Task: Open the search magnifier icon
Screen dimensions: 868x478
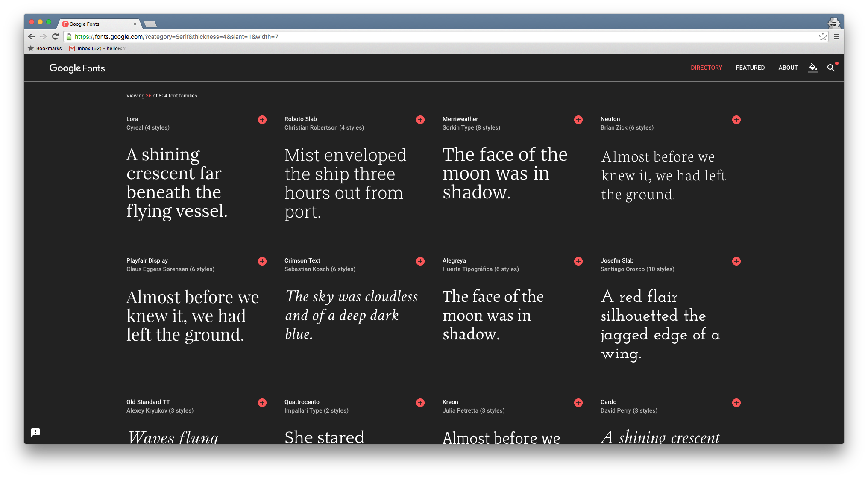Action: click(x=831, y=68)
